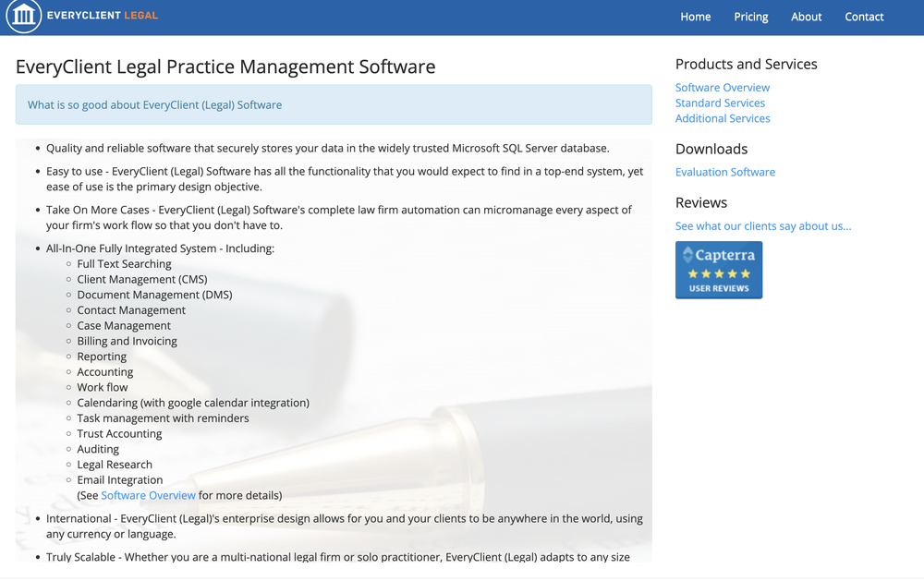
Task: Open the Evaluation Software download link
Action: 724,172
